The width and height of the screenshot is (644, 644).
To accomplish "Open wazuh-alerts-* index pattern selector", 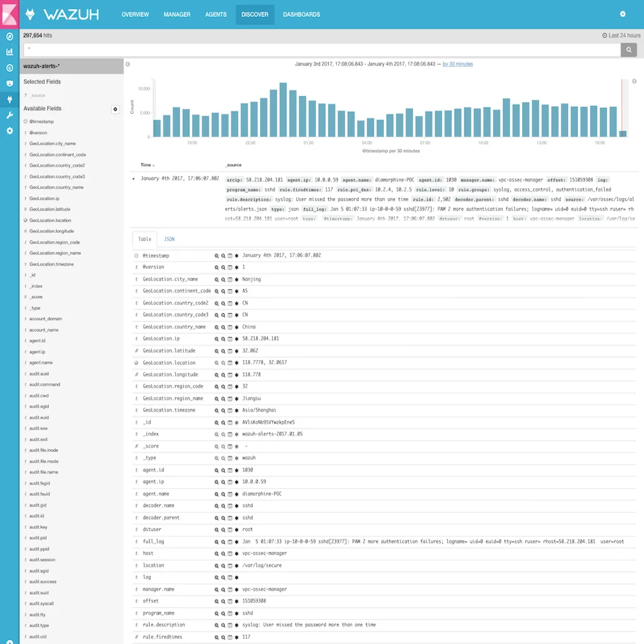I will coord(72,65).
